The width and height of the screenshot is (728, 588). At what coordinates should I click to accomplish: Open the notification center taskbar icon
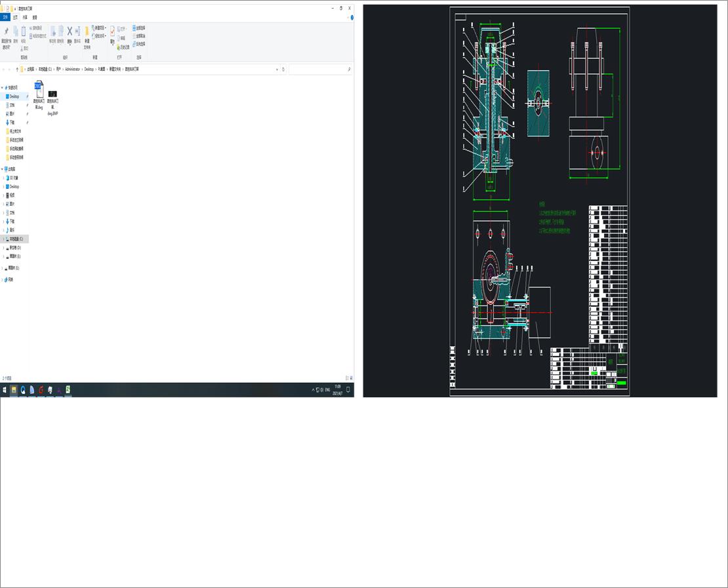pyautogui.click(x=348, y=390)
